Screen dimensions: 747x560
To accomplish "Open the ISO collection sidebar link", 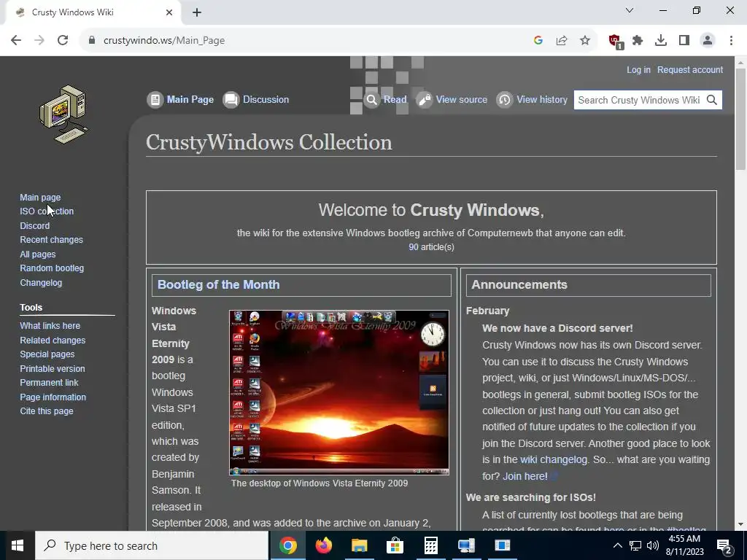I will point(47,211).
